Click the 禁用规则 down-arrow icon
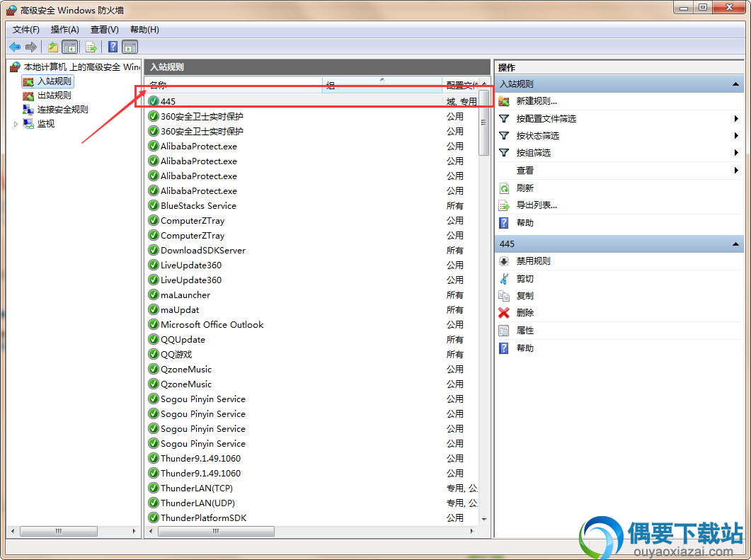Screen dimensions: 751x560 (x=504, y=261)
